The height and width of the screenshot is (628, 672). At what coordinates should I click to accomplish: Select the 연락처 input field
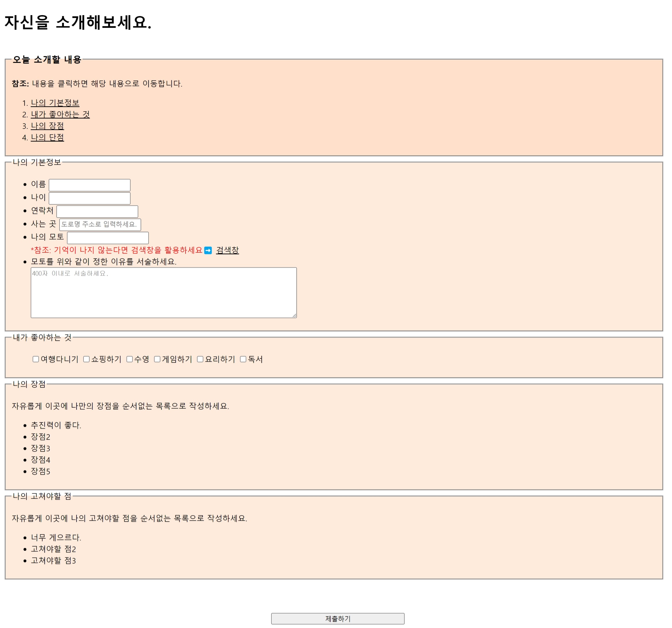click(x=97, y=211)
